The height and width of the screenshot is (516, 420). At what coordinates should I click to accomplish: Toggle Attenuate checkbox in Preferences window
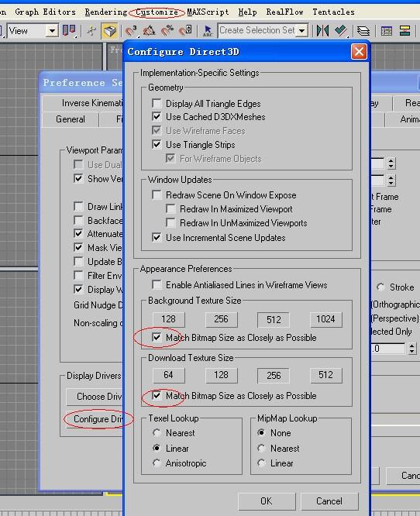click(x=78, y=234)
